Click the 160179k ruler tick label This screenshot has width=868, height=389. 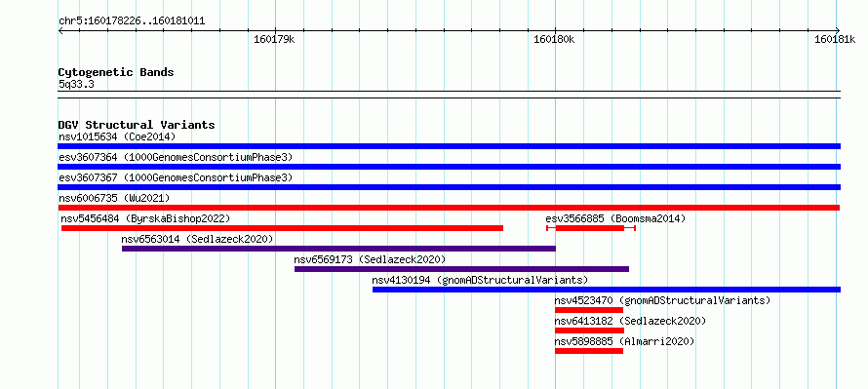tap(275, 39)
